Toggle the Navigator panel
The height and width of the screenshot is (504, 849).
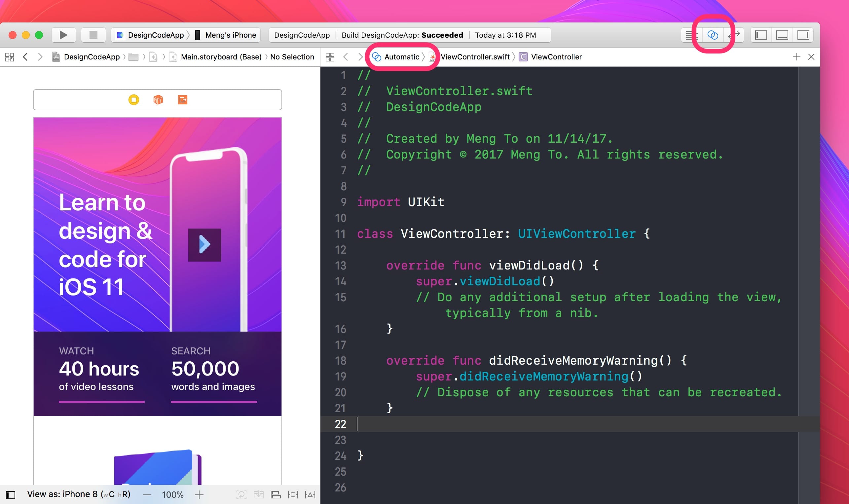761,35
